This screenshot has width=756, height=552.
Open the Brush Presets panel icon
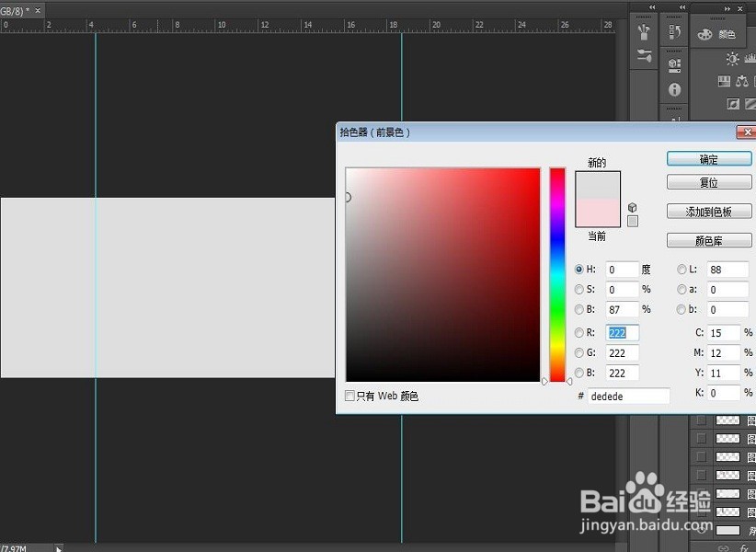coord(644,33)
